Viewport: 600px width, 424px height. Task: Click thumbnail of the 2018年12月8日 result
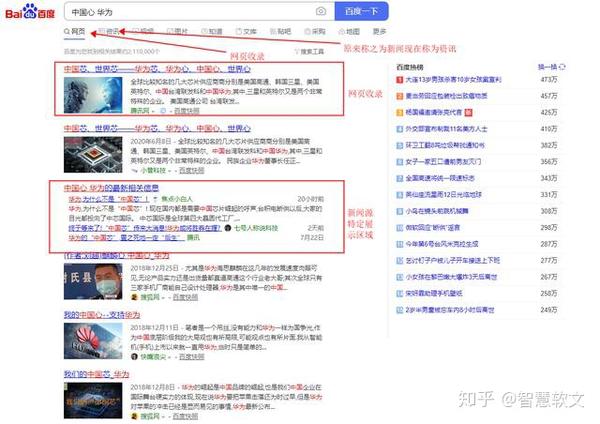93,401
